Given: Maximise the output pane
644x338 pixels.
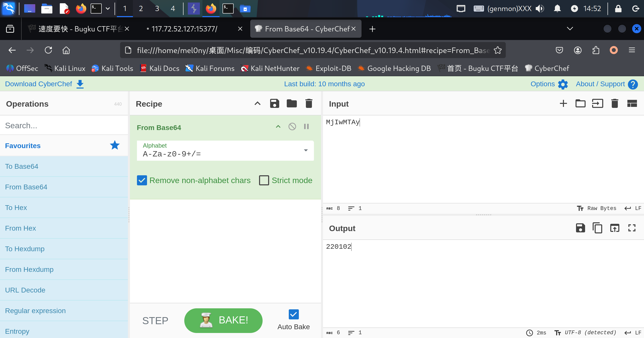Looking at the screenshot, I should (632, 228).
